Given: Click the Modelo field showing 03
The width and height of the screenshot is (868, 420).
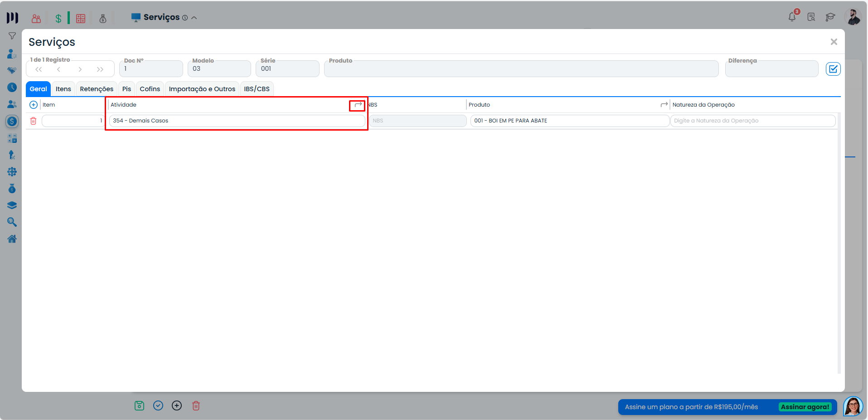Looking at the screenshot, I should point(219,69).
